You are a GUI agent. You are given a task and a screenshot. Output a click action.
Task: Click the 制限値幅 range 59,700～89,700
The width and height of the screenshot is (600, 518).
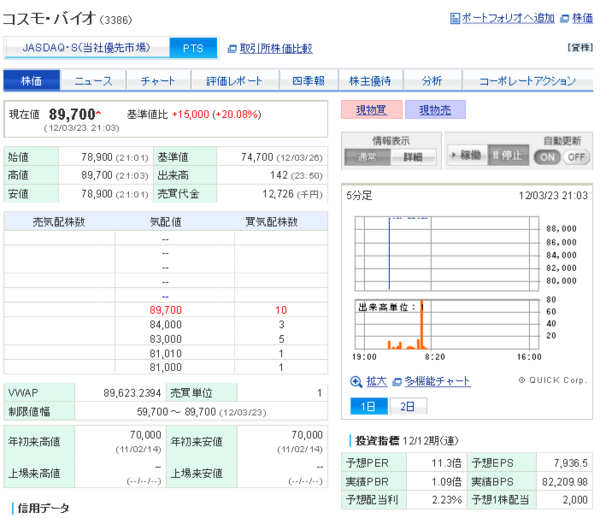[176, 412]
